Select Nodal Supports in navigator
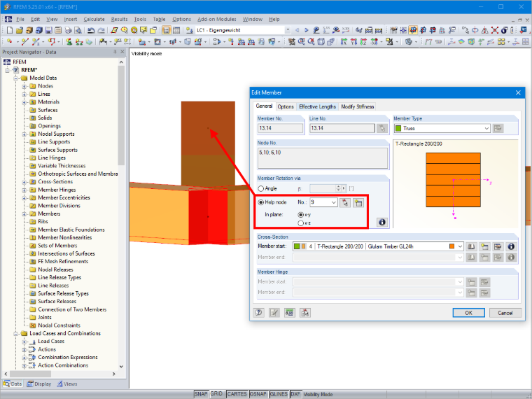Viewport: 532px width, 399px height. pyautogui.click(x=56, y=134)
